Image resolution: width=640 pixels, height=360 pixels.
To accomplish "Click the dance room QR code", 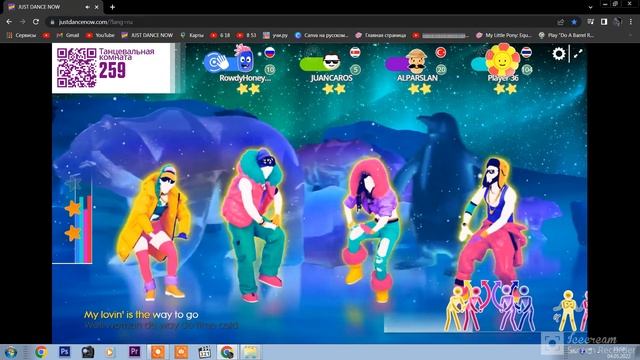I will click(x=76, y=68).
